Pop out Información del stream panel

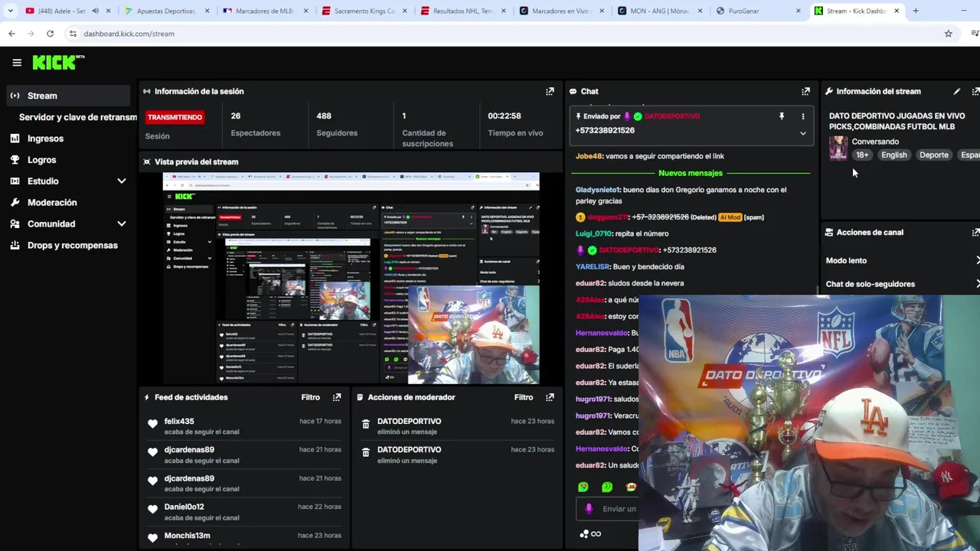tap(975, 91)
